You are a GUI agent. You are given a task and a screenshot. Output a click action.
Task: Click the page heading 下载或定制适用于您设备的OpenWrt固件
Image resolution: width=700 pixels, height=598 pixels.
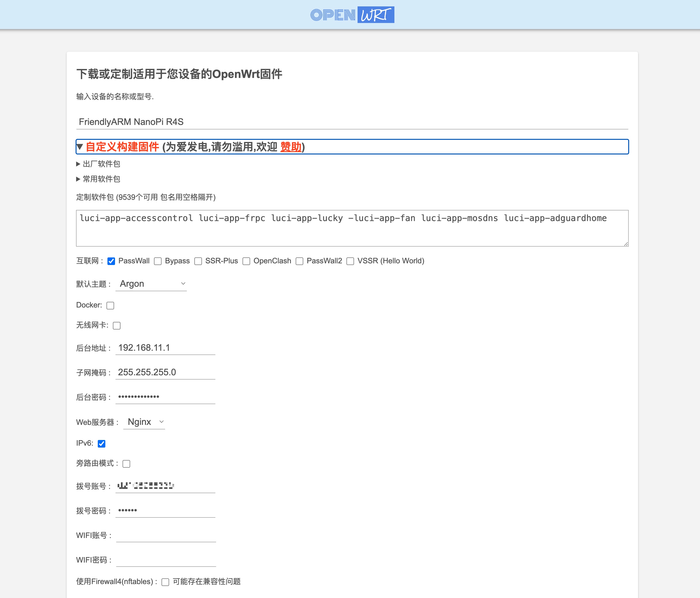[x=179, y=74]
